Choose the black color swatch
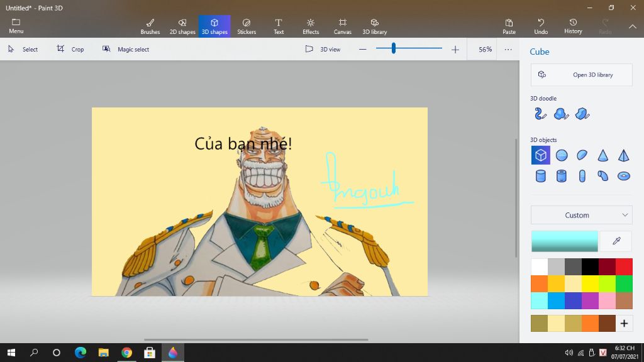Screen dimensions: 644x362 pyautogui.click(x=590, y=266)
